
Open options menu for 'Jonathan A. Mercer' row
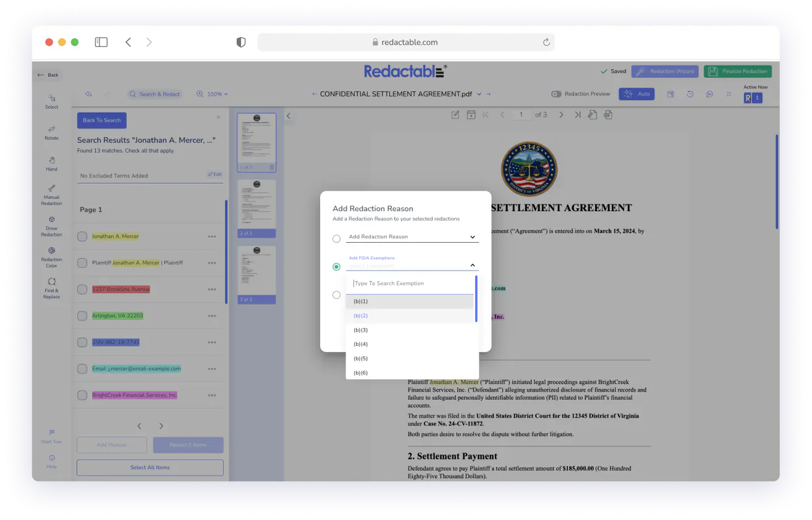tap(212, 236)
